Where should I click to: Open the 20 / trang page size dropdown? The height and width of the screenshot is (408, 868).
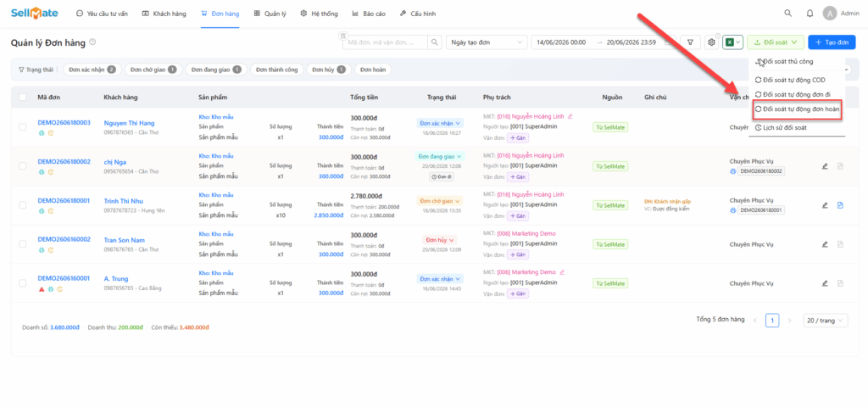(826, 321)
